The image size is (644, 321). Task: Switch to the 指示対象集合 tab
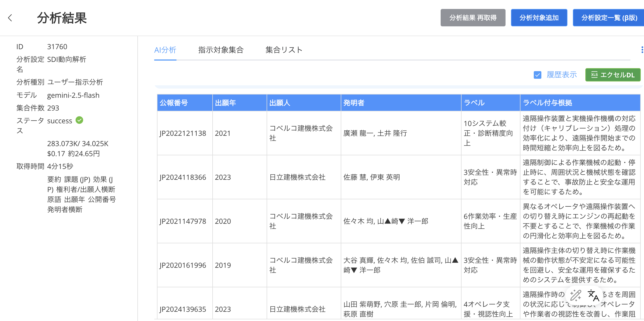click(x=221, y=50)
